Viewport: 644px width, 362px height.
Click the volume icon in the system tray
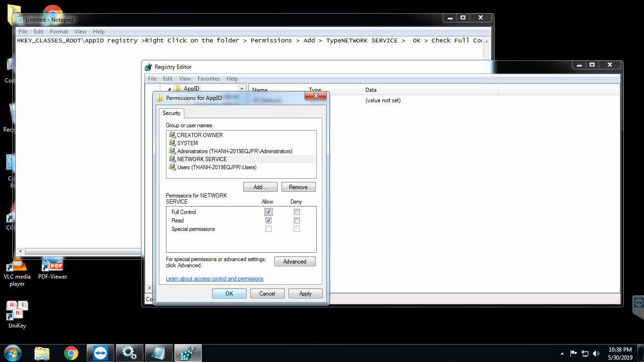coord(596,353)
